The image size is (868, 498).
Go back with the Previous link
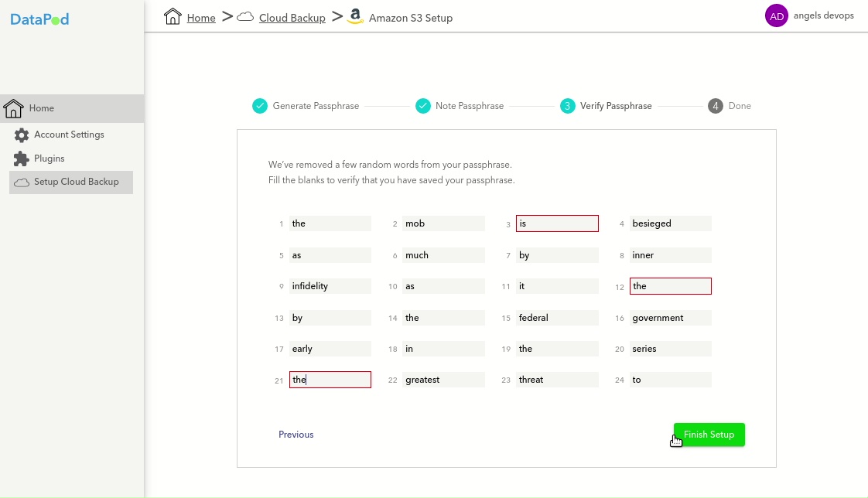(296, 435)
